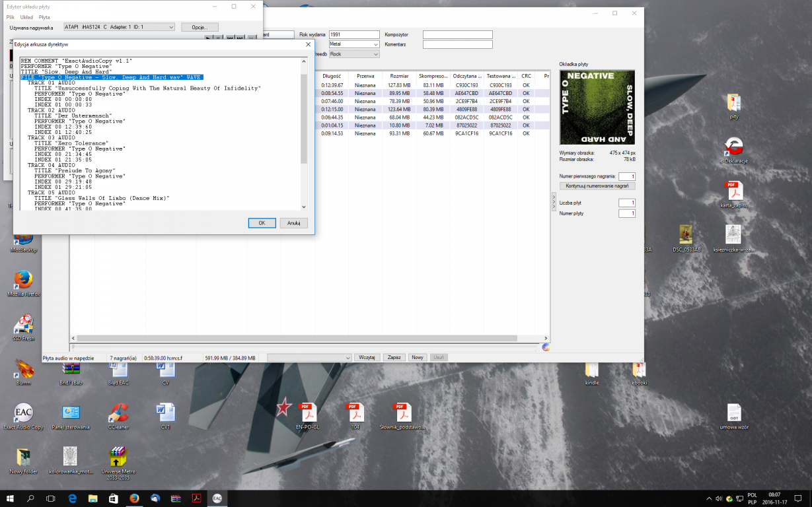Image resolution: width=812 pixels, height=507 pixels.
Task: Click Kontynuuj numerowanie nagrań button
Action: click(x=597, y=186)
